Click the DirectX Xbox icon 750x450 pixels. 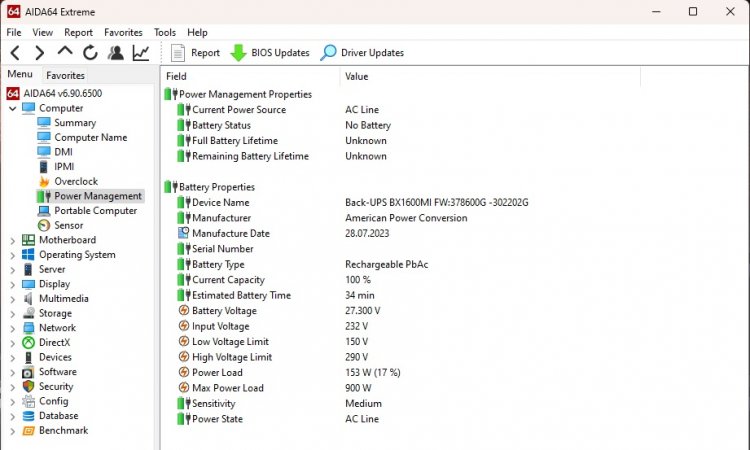click(29, 343)
